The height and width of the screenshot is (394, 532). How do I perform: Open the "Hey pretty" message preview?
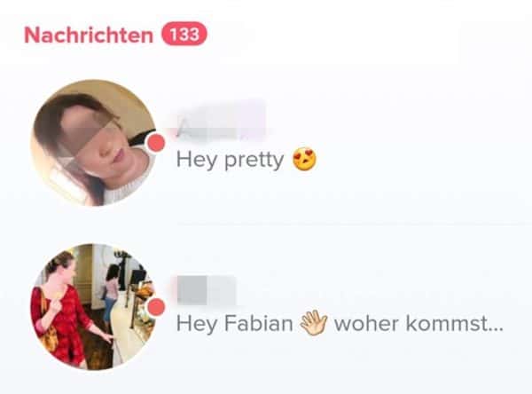246,160
